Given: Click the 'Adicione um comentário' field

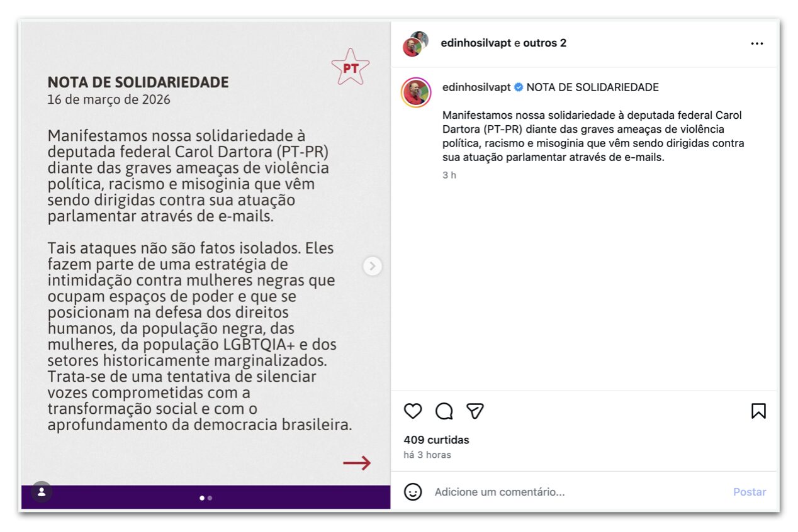Looking at the screenshot, I should coord(579,492).
